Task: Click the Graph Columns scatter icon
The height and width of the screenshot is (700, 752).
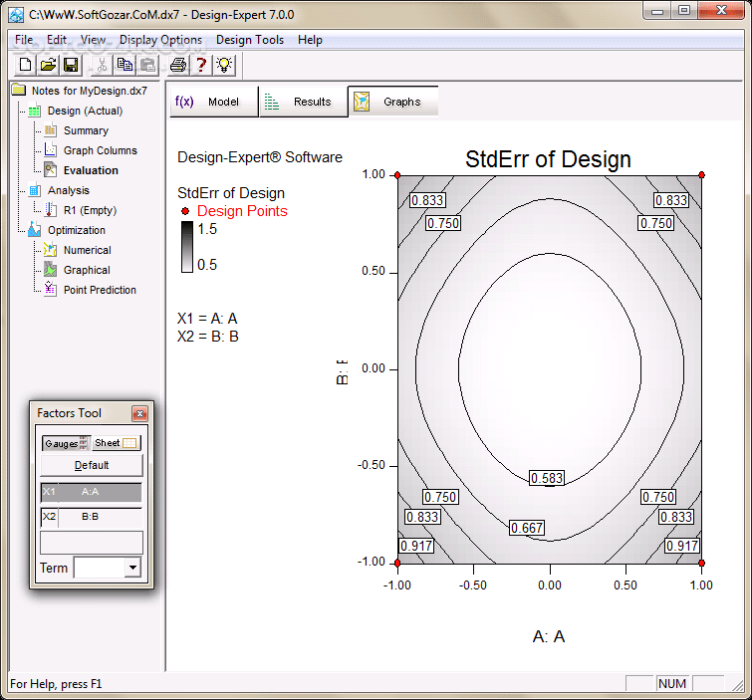Action: 51,150
